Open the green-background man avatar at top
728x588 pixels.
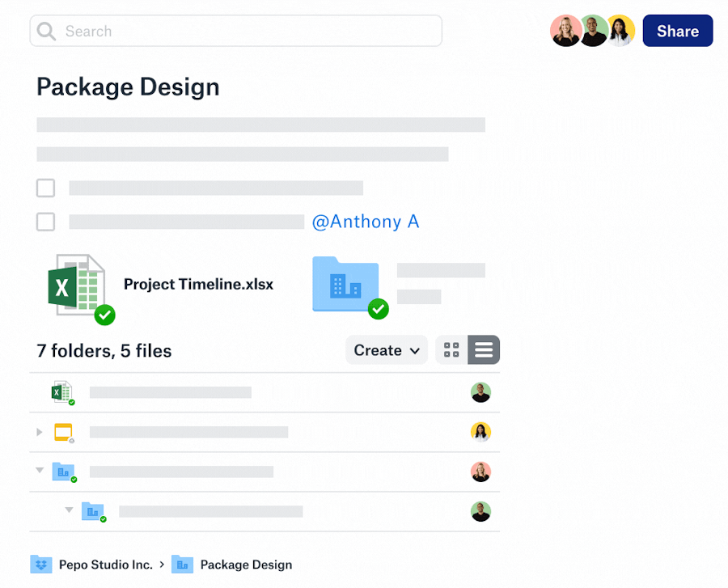point(593,31)
